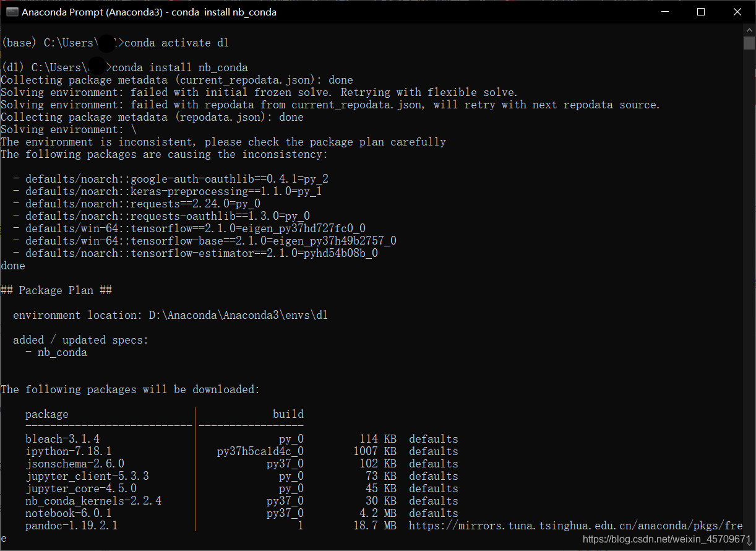Click the environment location path line
The width and height of the screenshot is (756, 551).
171,315
